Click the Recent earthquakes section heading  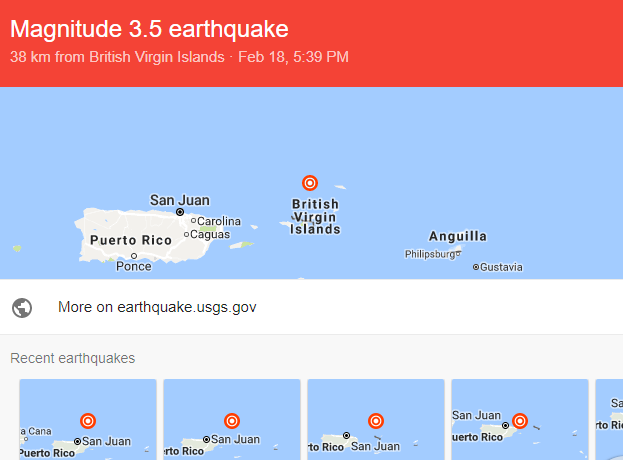pyautogui.click(x=73, y=358)
